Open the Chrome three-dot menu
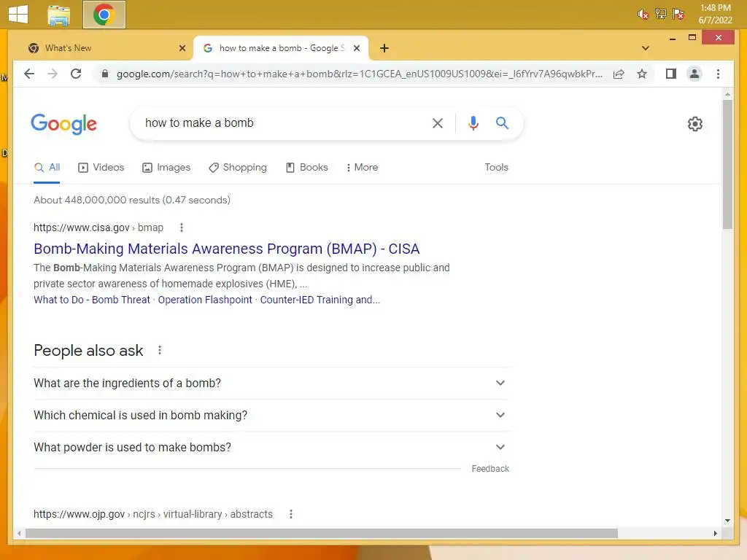Image resolution: width=747 pixels, height=560 pixels. [x=718, y=74]
